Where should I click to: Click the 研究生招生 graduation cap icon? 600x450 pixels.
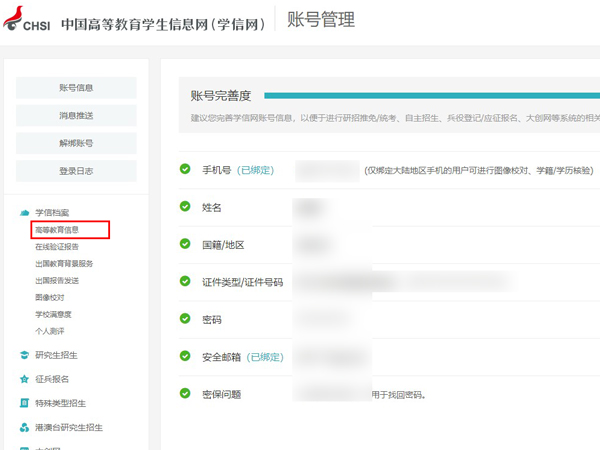(x=24, y=355)
